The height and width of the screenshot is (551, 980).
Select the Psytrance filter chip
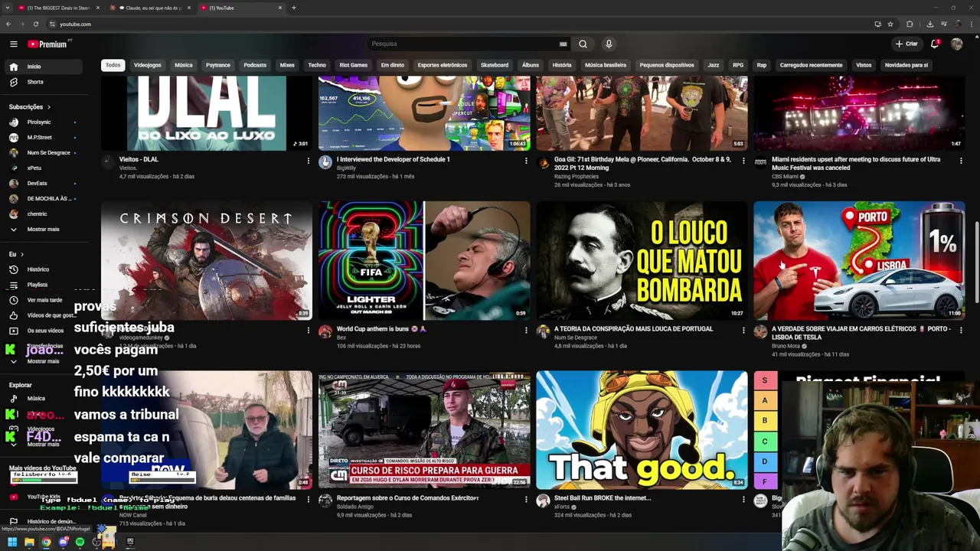pyautogui.click(x=217, y=65)
